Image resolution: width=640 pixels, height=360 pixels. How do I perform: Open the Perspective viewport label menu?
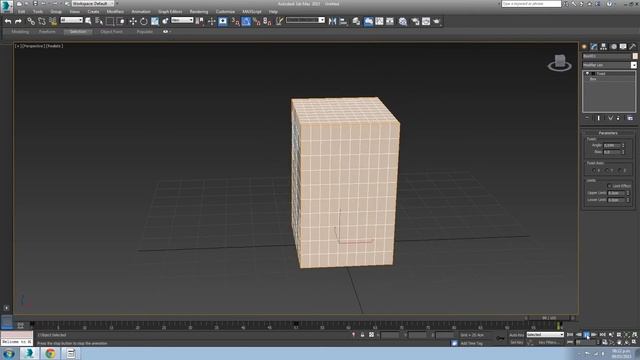point(33,46)
